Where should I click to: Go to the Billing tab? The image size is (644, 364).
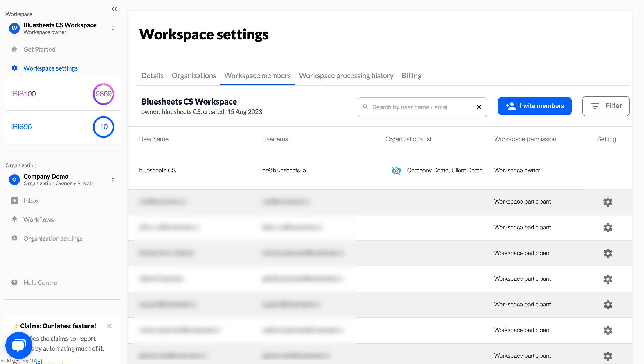pyautogui.click(x=411, y=75)
